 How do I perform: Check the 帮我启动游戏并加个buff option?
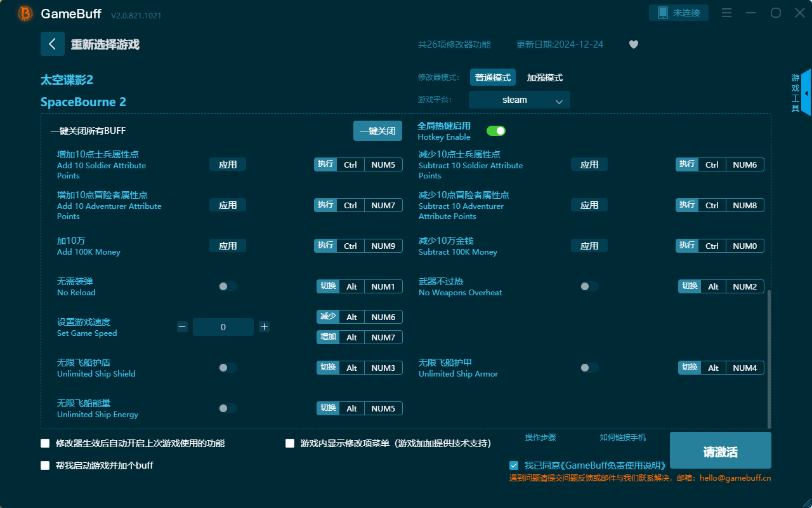[44, 465]
